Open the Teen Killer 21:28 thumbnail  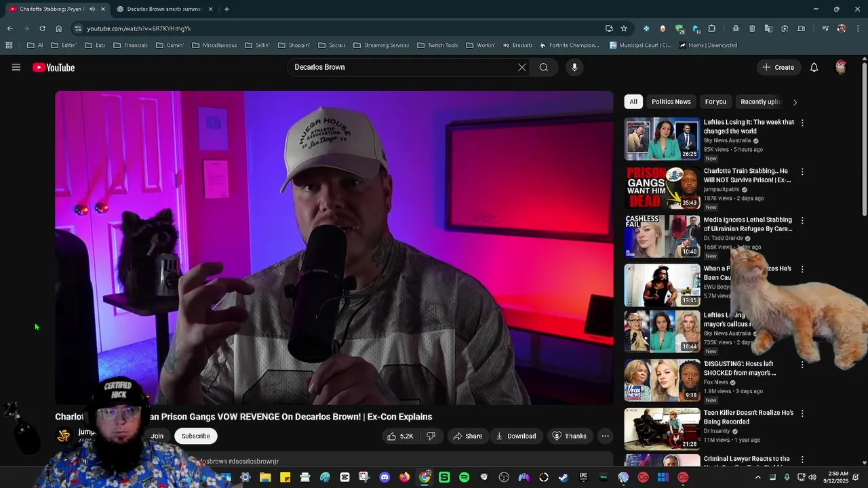(x=663, y=429)
